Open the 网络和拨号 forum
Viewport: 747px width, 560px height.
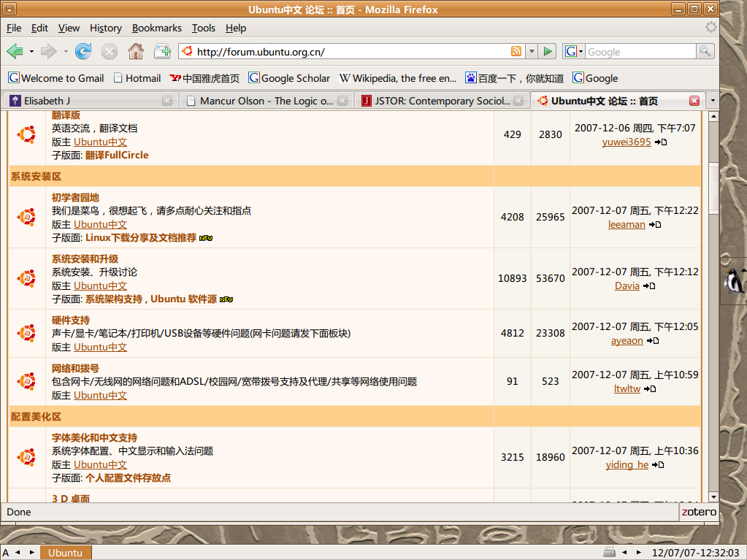tap(75, 368)
